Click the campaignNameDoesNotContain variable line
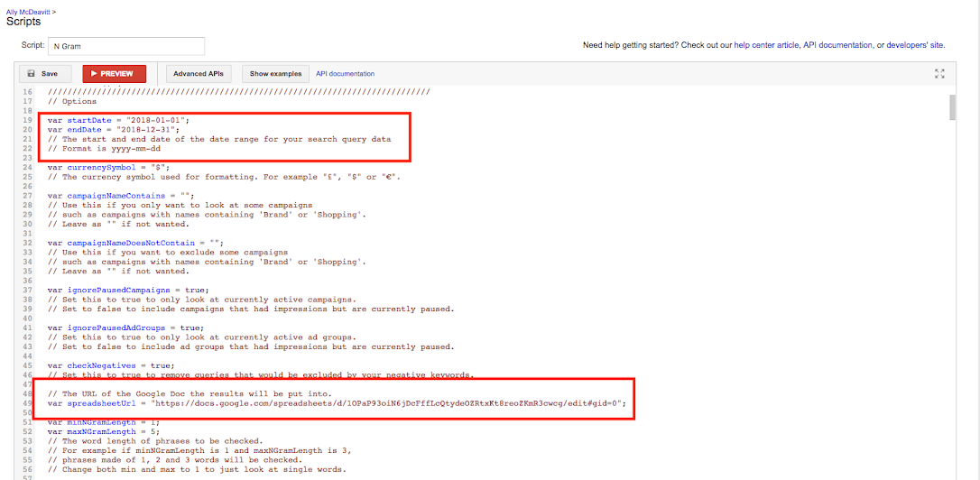Screen dimensions: 980x480 tap(135, 243)
